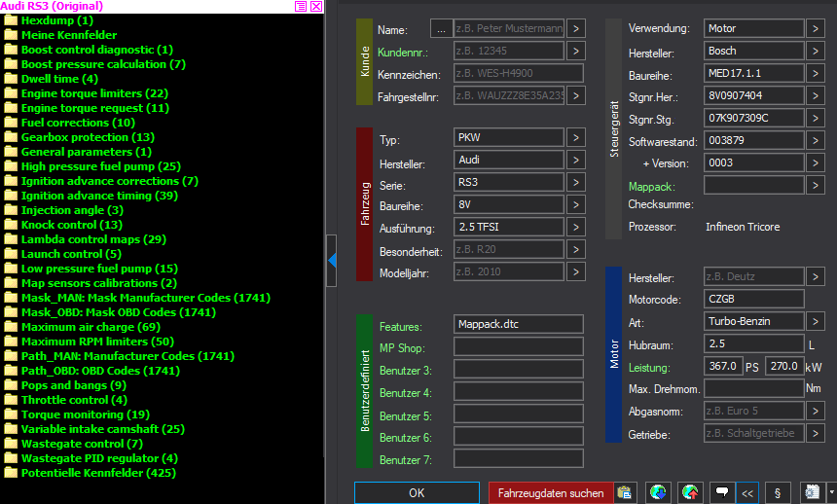Click the double left arrow button
The image size is (837, 504).
747,492
